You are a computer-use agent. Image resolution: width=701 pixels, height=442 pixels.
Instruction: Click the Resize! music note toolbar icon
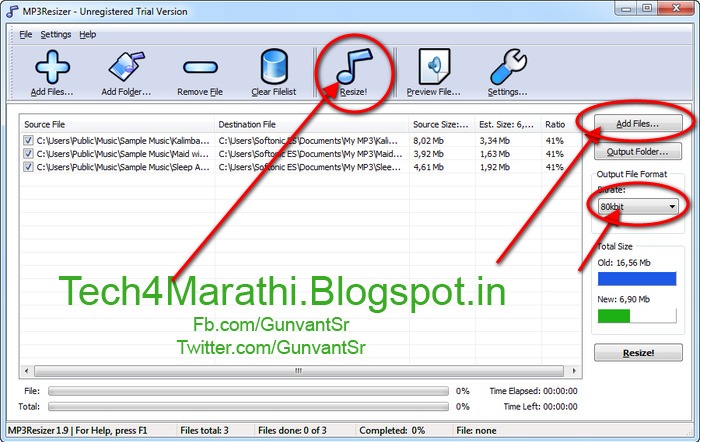353,66
